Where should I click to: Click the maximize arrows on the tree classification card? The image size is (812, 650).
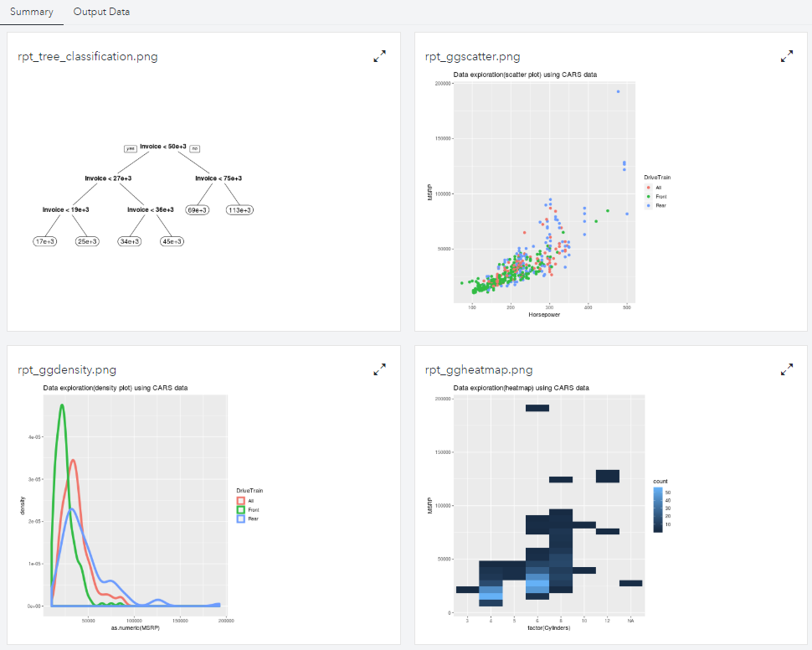pos(379,56)
